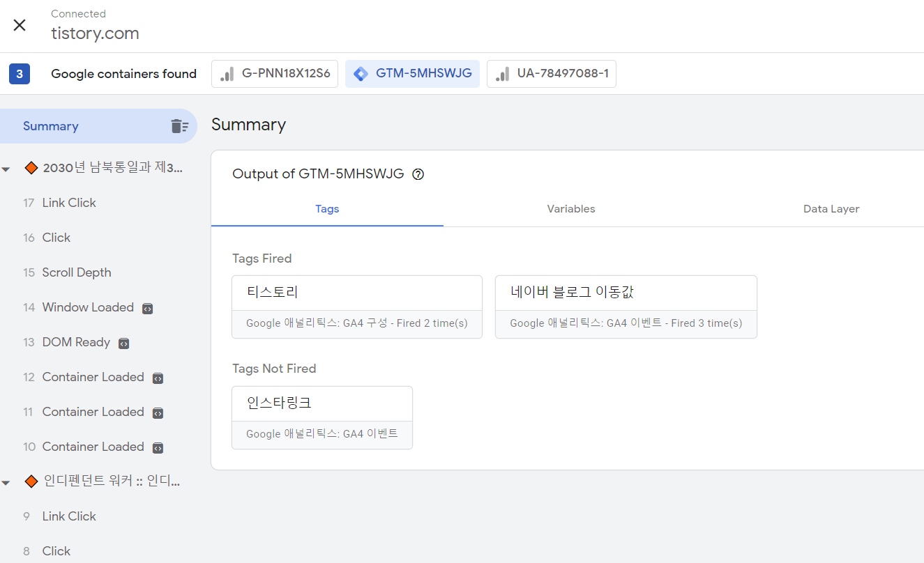Switch to the Tags tab

tap(327, 209)
